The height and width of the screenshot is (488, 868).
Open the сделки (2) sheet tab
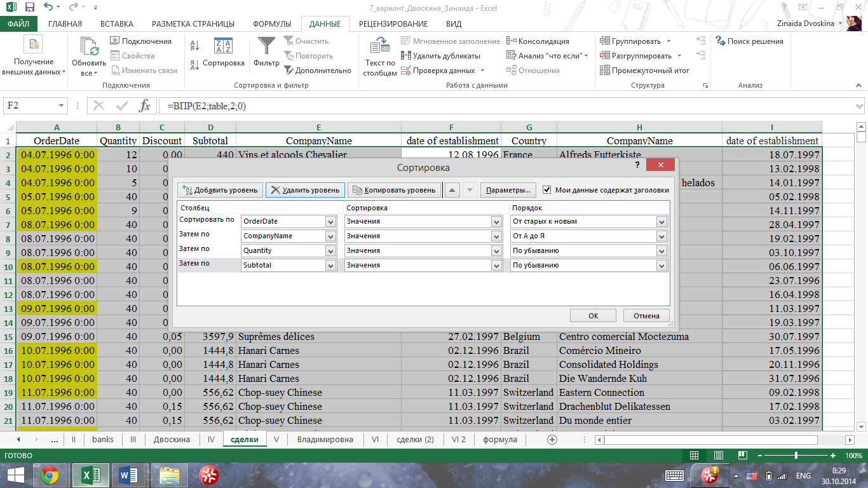(416, 440)
